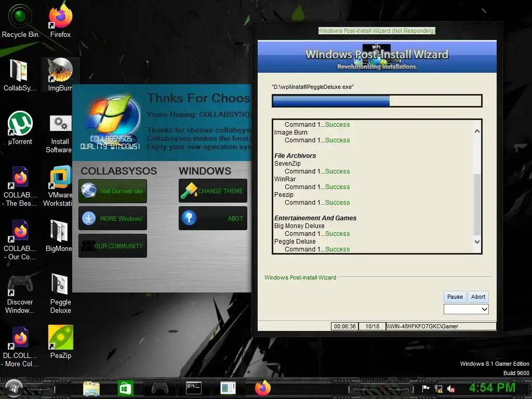Open DL.COLL... - More Col... shortcut
532x399 pixels.
click(20, 347)
